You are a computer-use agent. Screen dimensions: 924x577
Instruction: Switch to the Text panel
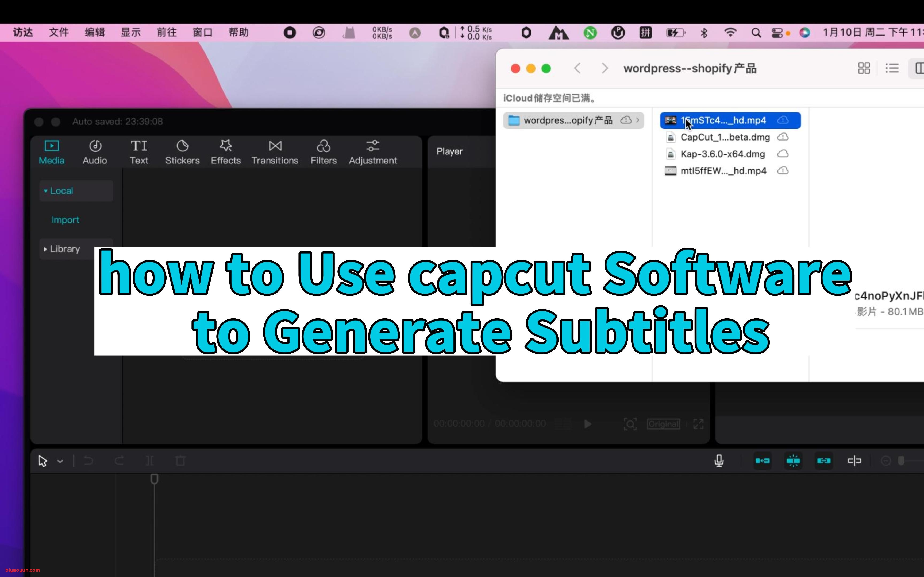pos(138,151)
